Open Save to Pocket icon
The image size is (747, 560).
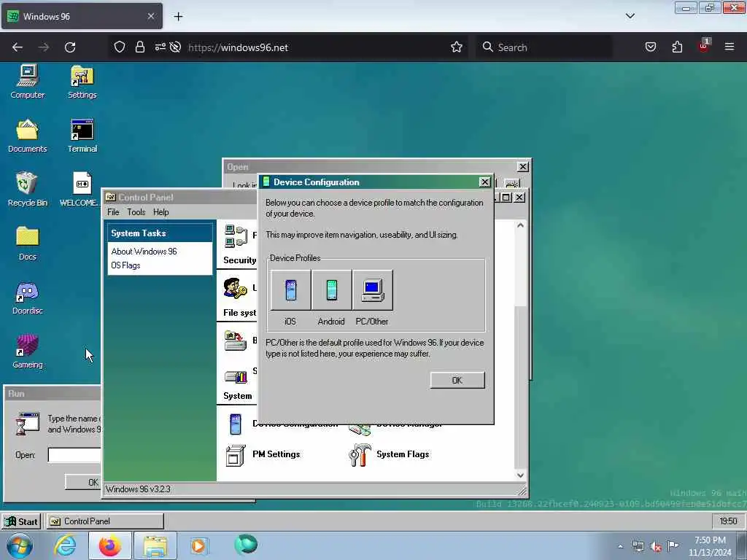coord(650,47)
